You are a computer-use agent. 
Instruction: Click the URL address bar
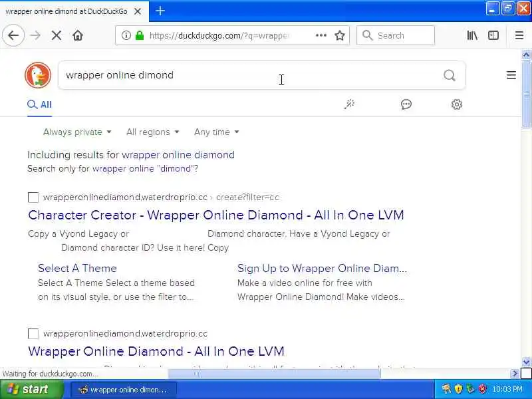pyautogui.click(x=231, y=35)
